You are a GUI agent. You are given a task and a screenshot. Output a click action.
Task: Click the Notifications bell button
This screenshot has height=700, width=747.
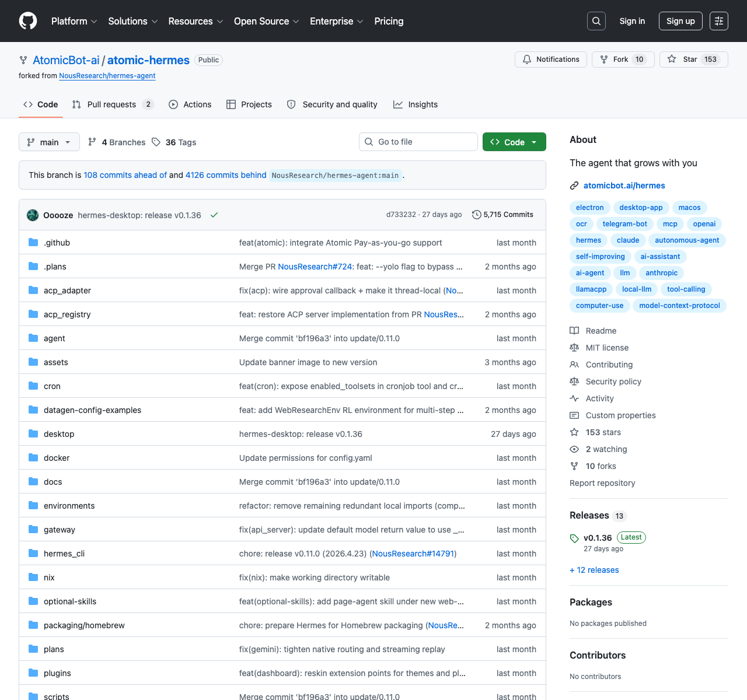(x=551, y=60)
